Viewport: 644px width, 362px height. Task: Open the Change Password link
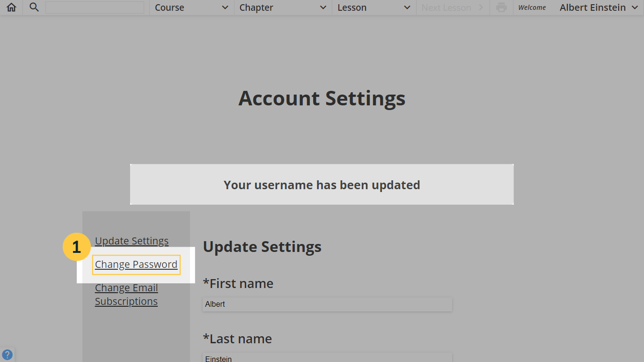click(136, 264)
